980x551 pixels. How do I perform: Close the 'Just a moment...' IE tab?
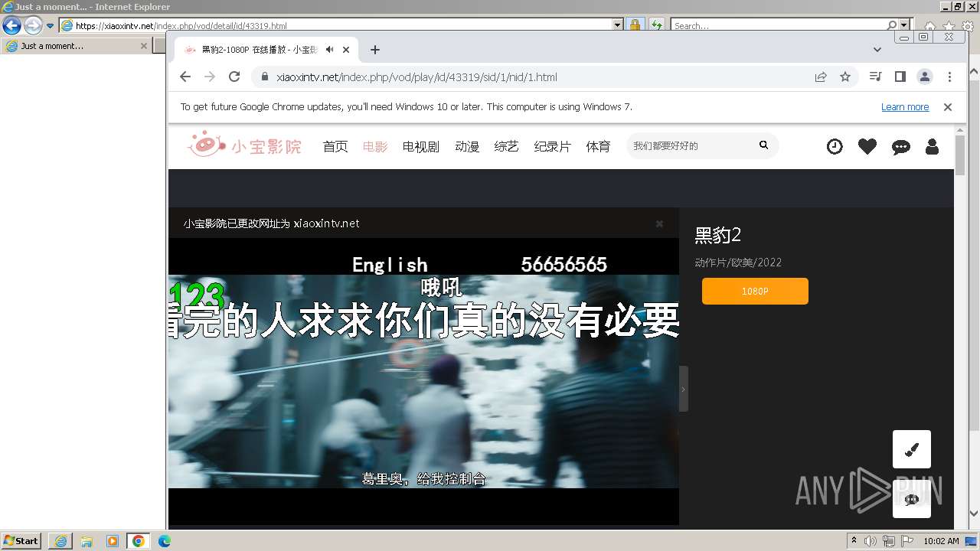(x=143, y=46)
